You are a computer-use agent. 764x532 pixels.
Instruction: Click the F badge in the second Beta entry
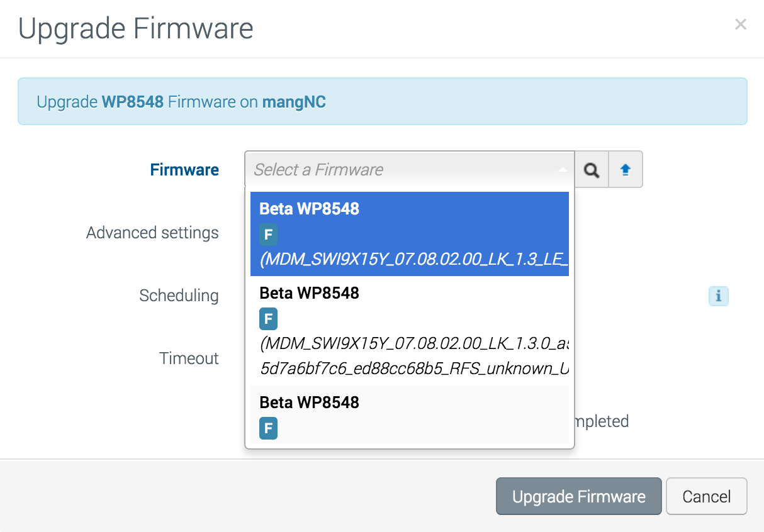point(268,319)
